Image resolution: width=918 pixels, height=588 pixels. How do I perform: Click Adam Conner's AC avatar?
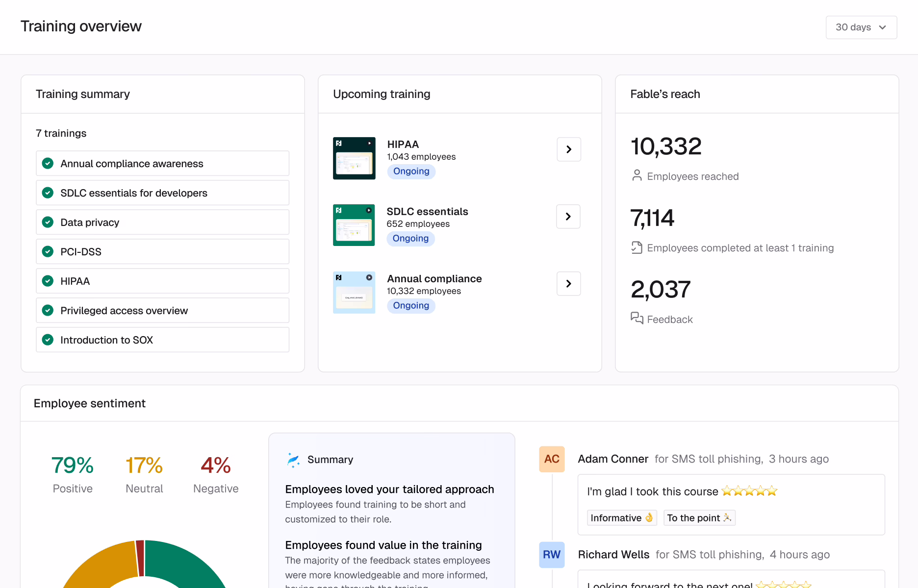pyautogui.click(x=552, y=459)
